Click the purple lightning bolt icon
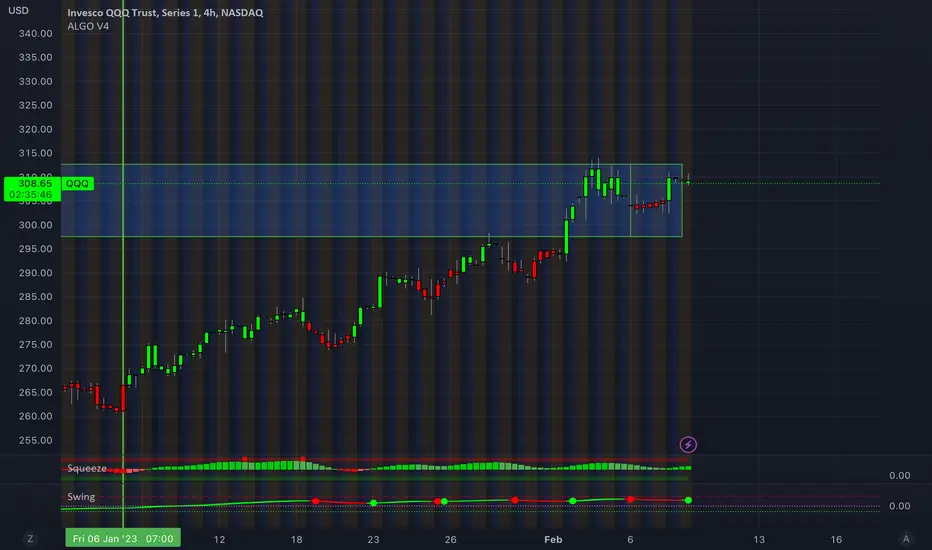 point(688,444)
